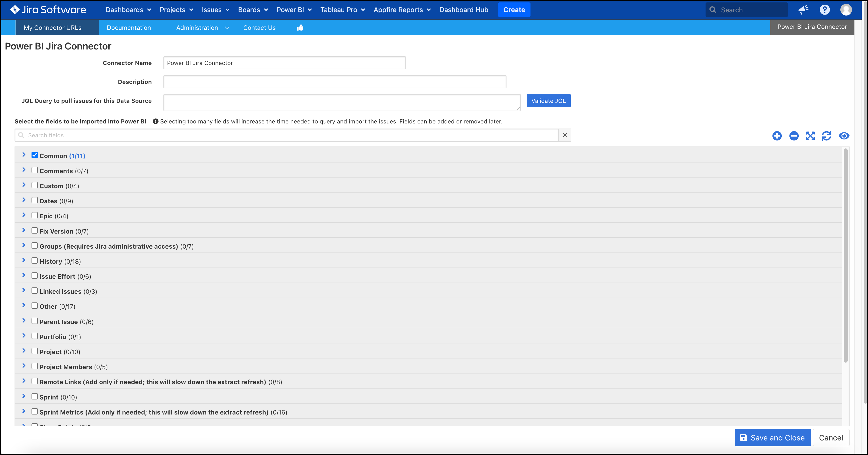The width and height of the screenshot is (868, 455).
Task: Open the Contact Us tab
Action: point(259,28)
